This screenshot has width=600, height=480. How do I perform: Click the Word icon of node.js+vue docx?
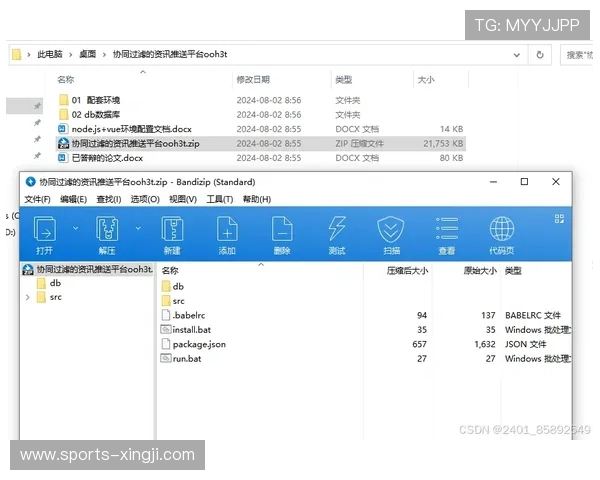(63, 129)
